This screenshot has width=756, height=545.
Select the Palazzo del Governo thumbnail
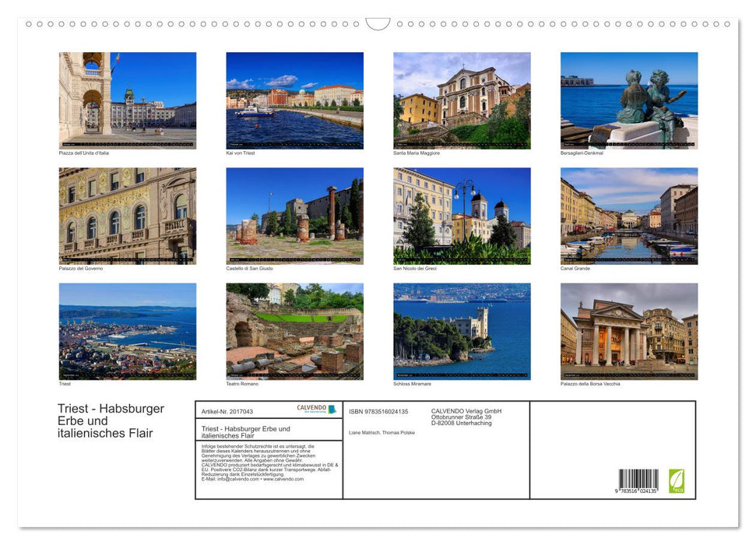pyautogui.click(x=127, y=214)
